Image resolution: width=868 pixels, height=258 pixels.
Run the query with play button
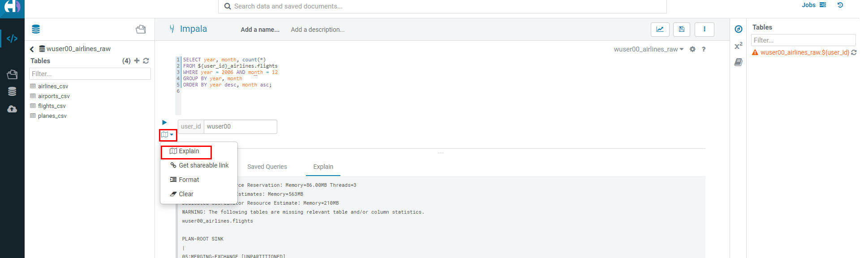pos(164,122)
